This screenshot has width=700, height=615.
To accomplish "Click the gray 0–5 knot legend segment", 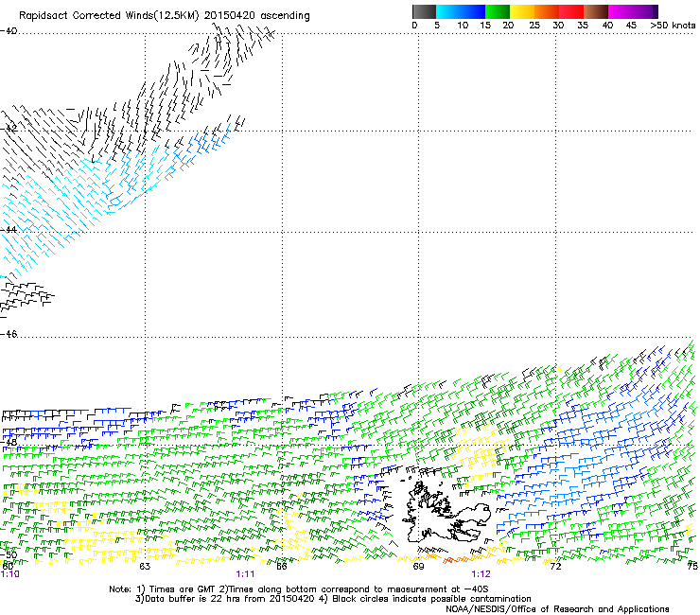I will [x=424, y=11].
